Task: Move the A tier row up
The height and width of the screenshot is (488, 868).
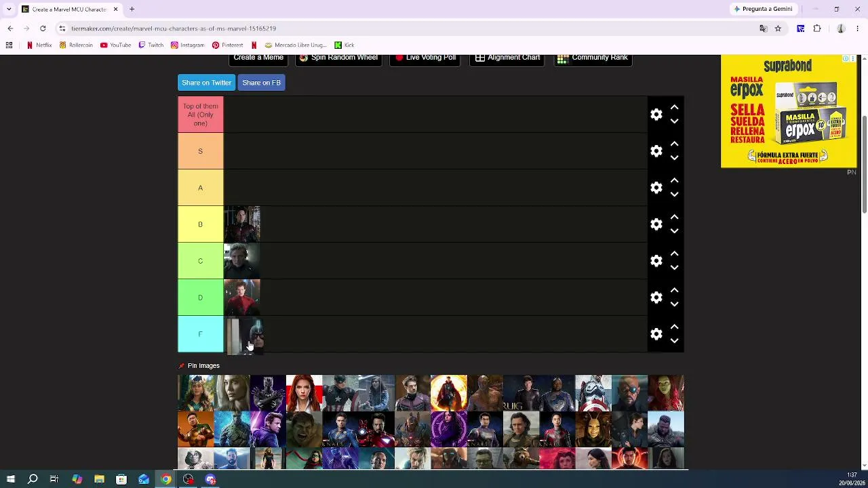Action: coord(674,180)
